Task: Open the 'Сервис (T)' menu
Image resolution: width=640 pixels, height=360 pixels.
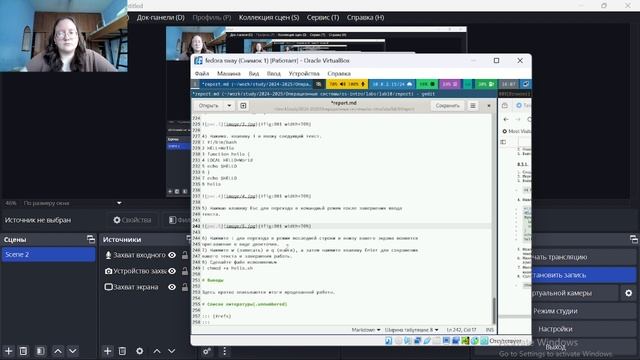Action: [323, 18]
